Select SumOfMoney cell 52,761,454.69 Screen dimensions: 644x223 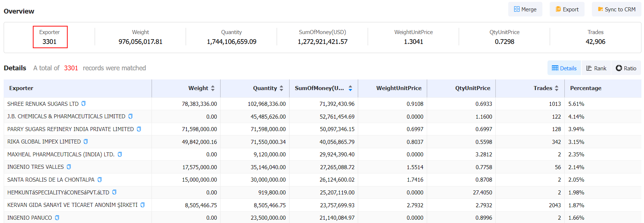(x=337, y=117)
